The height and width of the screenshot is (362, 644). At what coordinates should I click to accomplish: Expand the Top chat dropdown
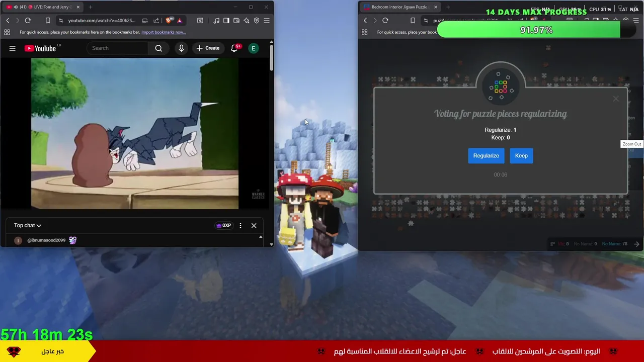click(28, 225)
